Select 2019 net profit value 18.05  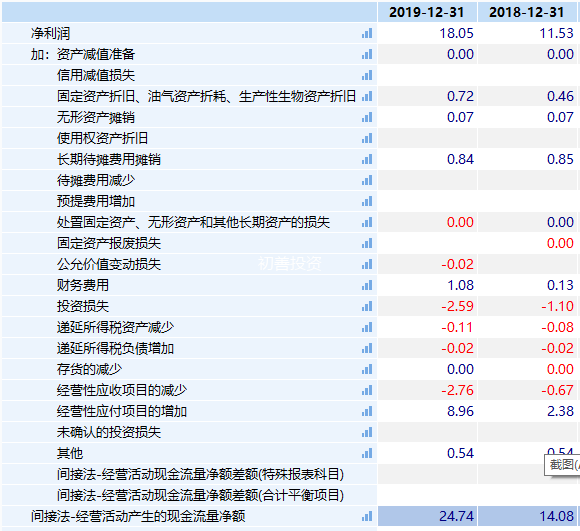(456, 33)
